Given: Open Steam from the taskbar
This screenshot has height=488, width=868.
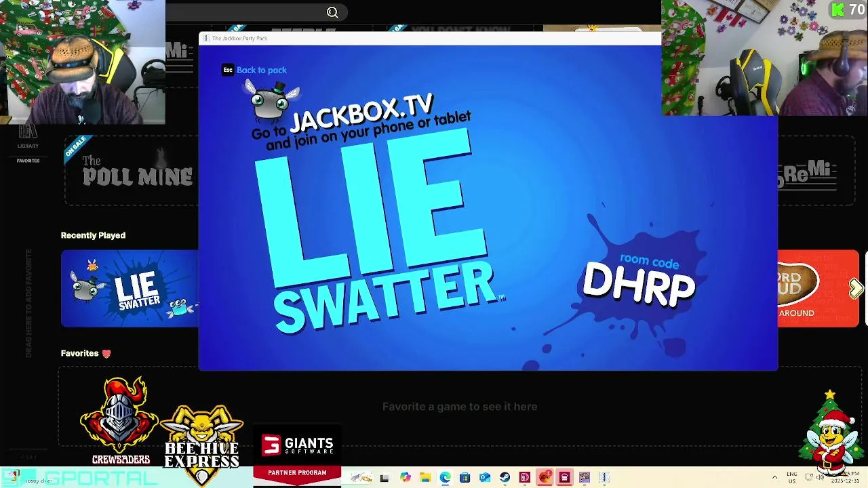Looking at the screenshot, I should pyautogui.click(x=505, y=478).
